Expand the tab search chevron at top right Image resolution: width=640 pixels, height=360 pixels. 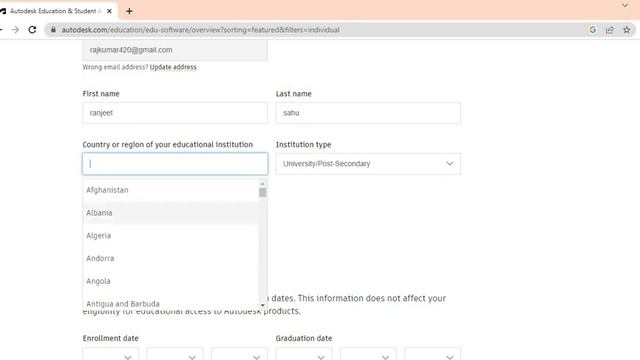(625, 5)
